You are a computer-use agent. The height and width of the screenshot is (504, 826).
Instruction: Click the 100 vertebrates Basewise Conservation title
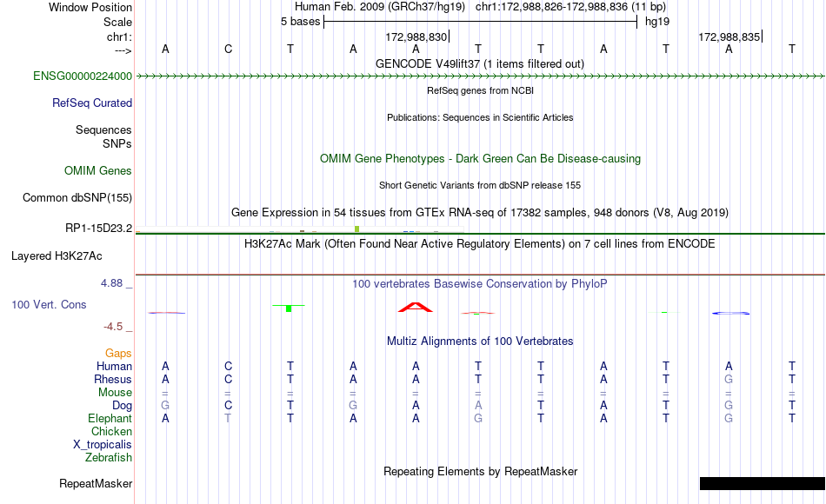tap(480, 284)
